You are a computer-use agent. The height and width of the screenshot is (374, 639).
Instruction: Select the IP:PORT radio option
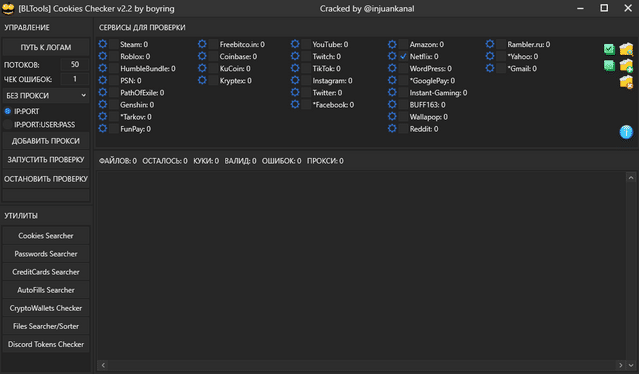[7, 111]
